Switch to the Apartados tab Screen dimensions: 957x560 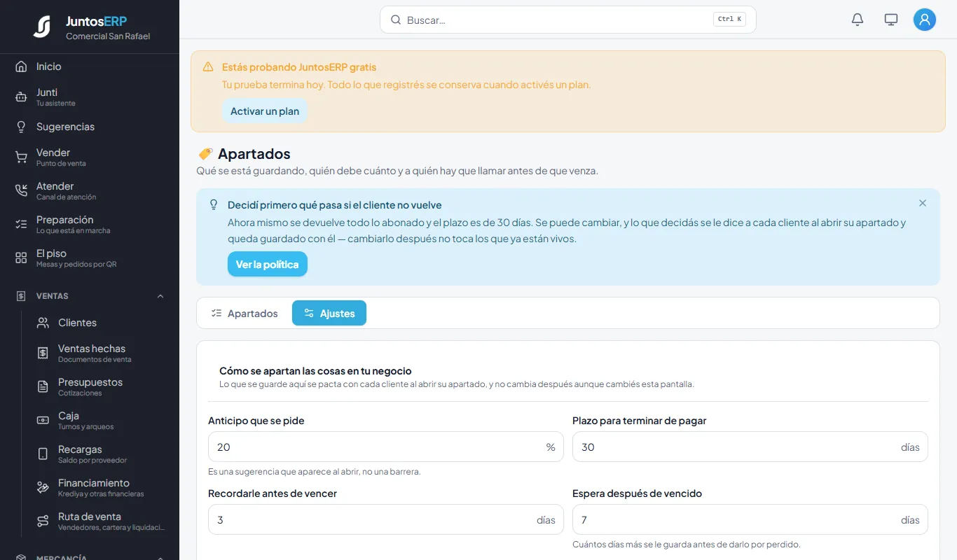[x=245, y=314]
